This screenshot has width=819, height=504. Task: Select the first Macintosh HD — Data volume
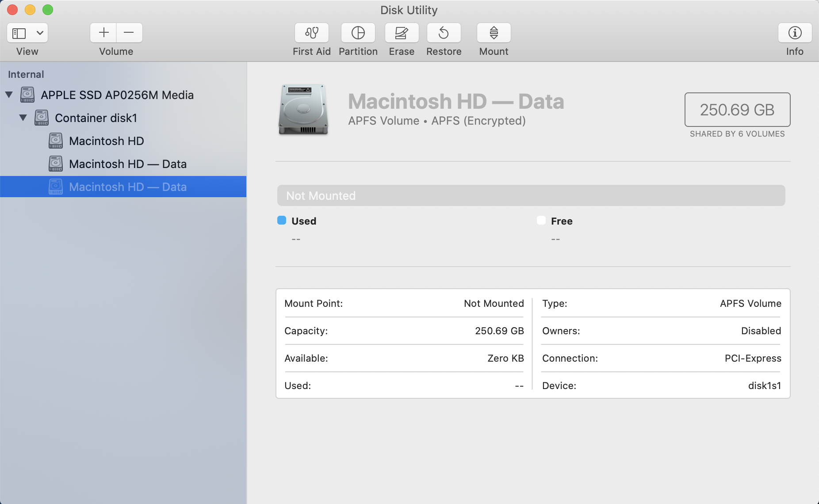[127, 164]
